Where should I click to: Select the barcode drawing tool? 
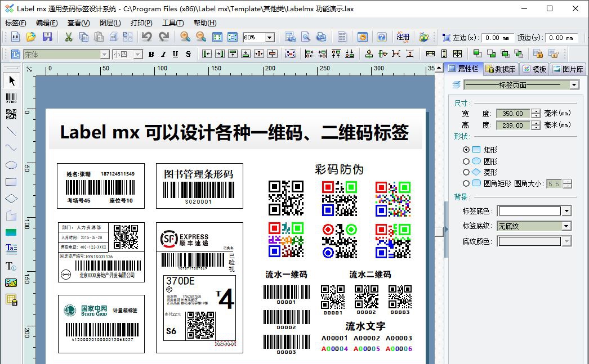tap(10, 98)
